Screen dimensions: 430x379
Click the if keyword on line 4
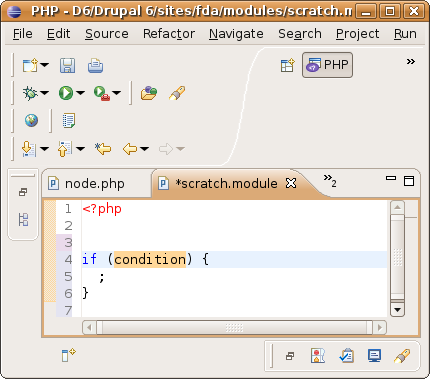(90, 259)
